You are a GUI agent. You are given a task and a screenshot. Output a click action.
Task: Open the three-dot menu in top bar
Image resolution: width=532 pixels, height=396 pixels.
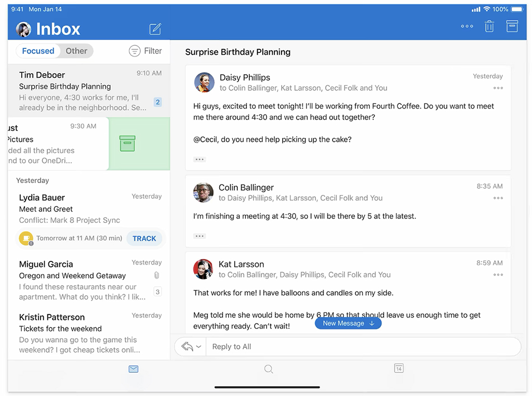pos(467,27)
